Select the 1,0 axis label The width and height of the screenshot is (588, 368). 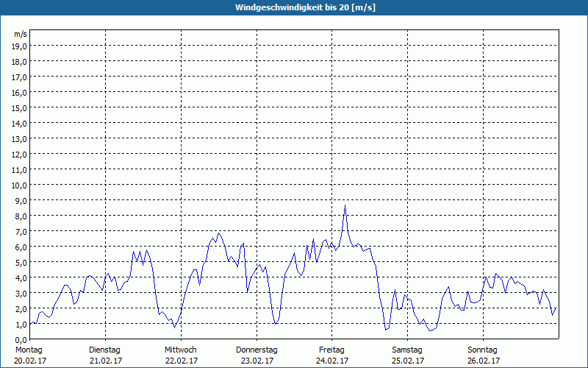[21, 325]
